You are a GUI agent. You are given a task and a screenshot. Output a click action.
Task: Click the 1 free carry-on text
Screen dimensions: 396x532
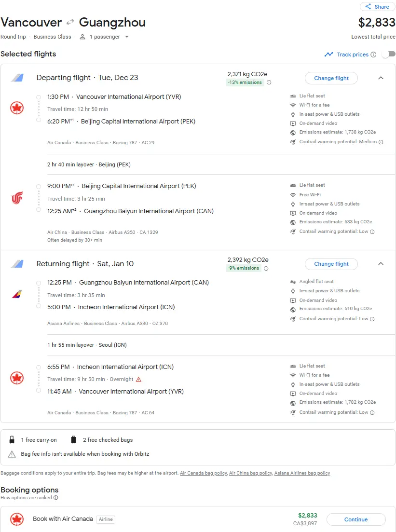click(x=39, y=440)
